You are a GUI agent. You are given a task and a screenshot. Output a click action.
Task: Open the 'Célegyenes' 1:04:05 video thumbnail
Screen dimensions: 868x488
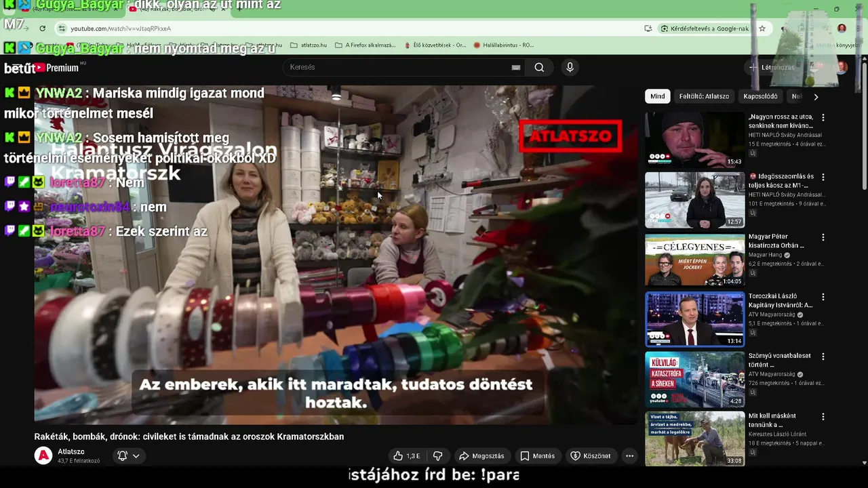click(x=694, y=260)
